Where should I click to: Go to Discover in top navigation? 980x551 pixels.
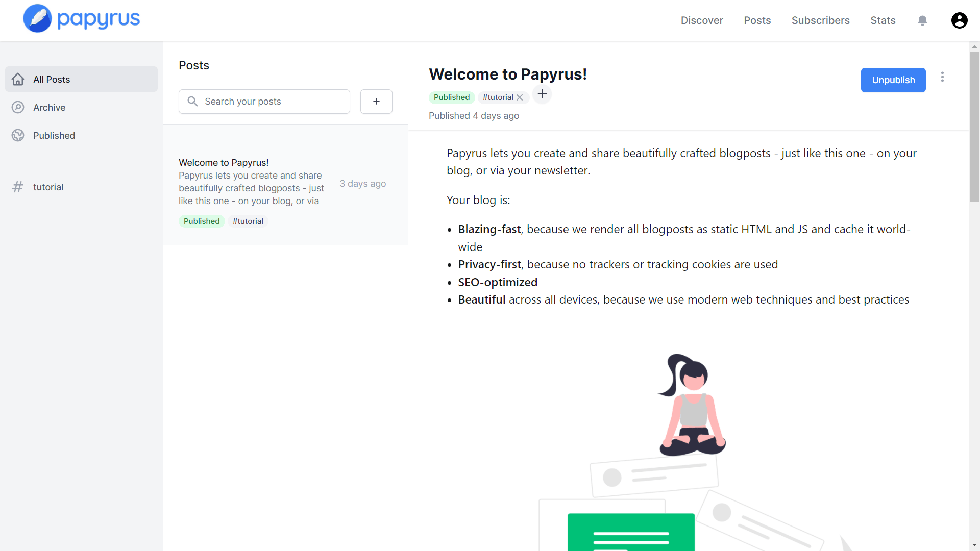tap(702, 20)
